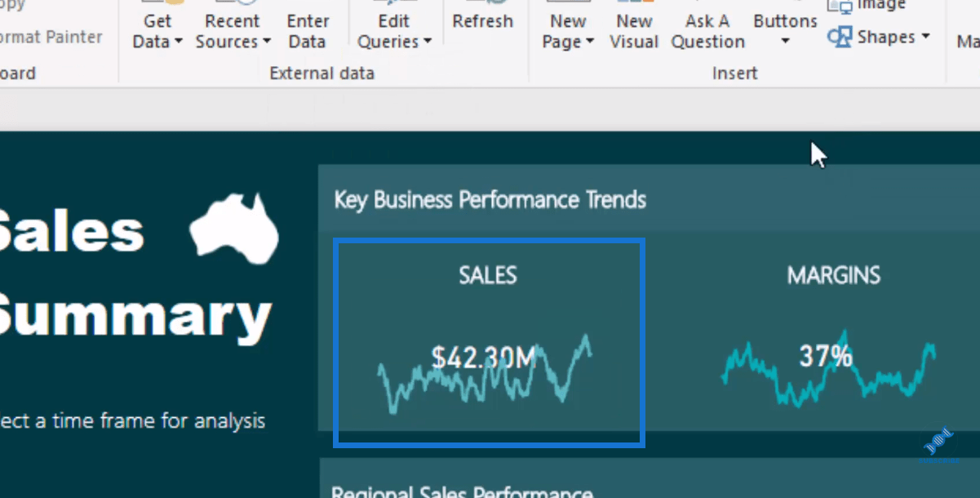This screenshot has width=980, height=498.
Task: Select the Key Business Performance Trends title
Action: (x=490, y=200)
